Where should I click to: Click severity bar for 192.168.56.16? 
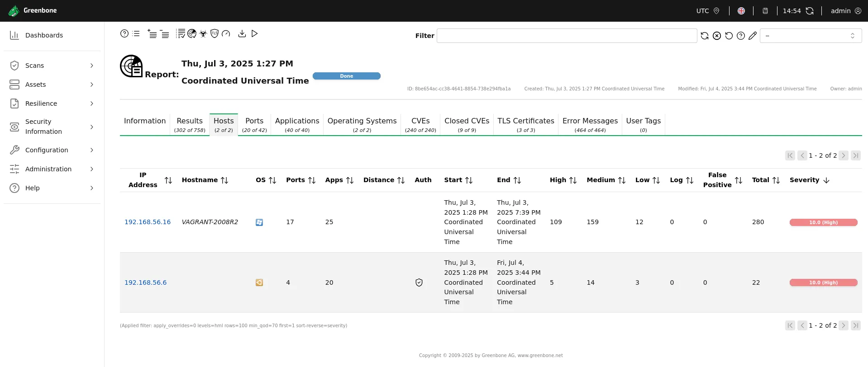pyautogui.click(x=823, y=222)
